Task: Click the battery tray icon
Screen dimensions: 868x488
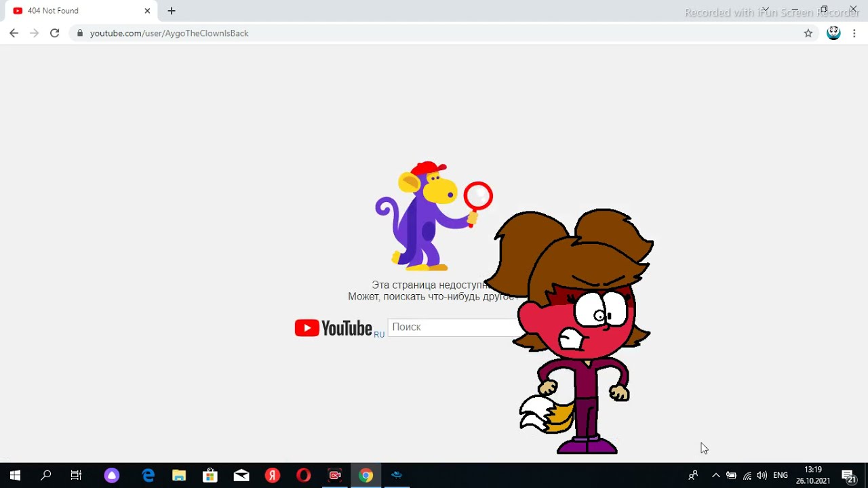Action: click(731, 475)
